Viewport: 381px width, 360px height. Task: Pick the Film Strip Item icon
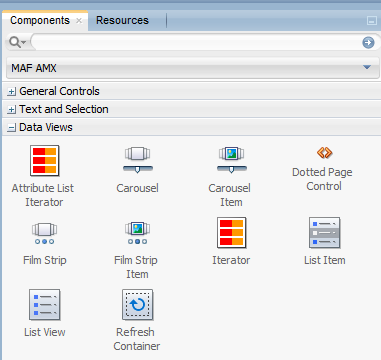(137, 233)
